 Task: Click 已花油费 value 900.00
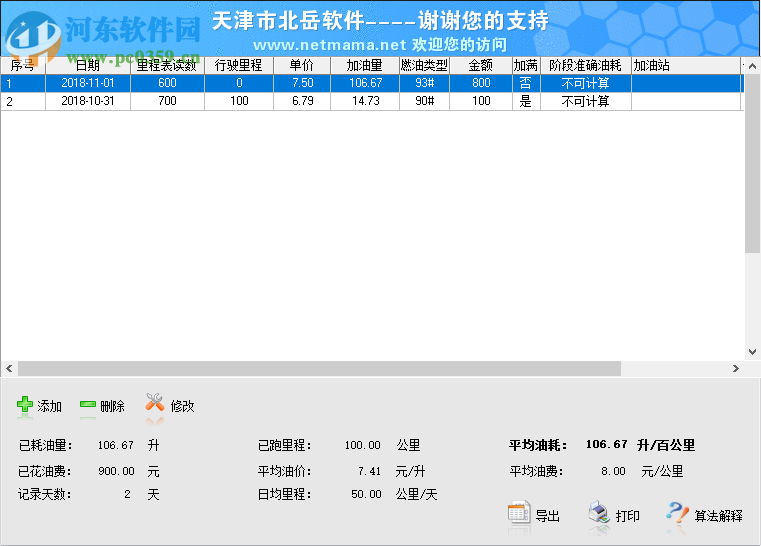point(116,471)
